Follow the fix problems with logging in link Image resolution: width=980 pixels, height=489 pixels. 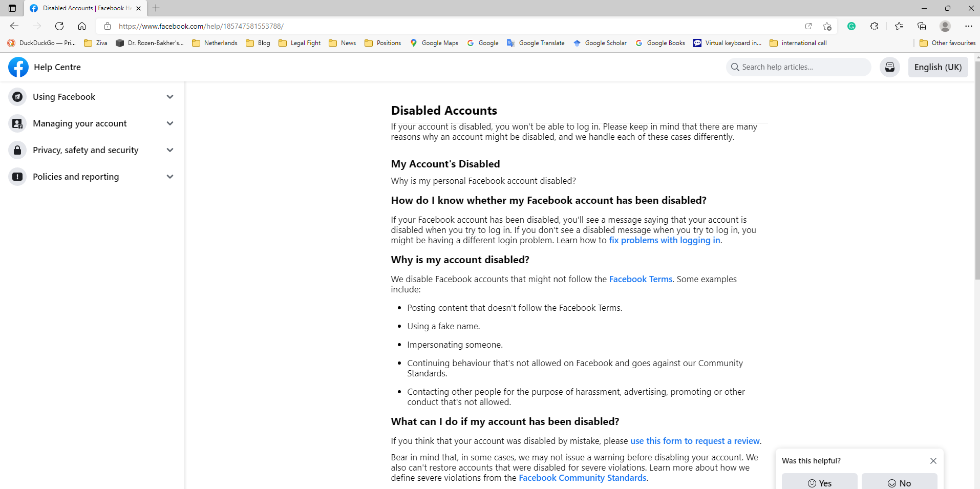click(x=664, y=241)
